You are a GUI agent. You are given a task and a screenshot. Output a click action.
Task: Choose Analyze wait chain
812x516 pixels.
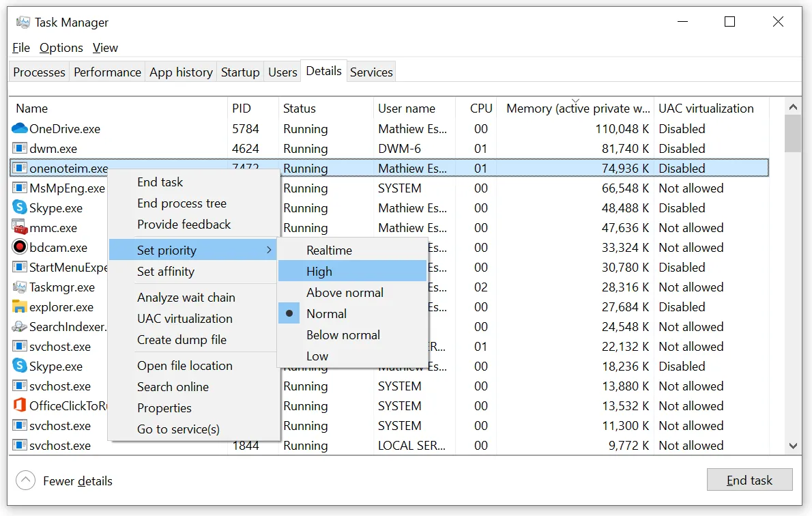(x=192, y=298)
